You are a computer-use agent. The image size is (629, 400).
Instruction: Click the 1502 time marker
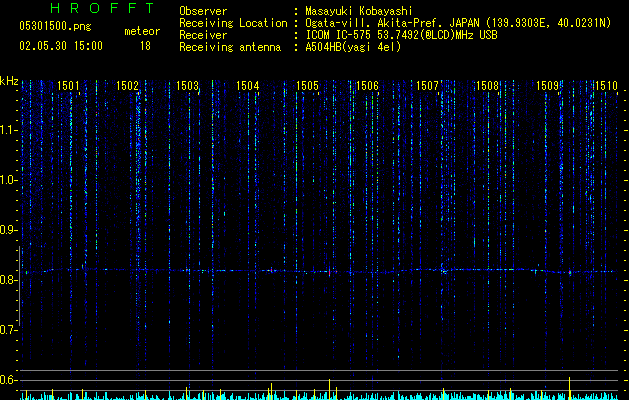point(128,86)
